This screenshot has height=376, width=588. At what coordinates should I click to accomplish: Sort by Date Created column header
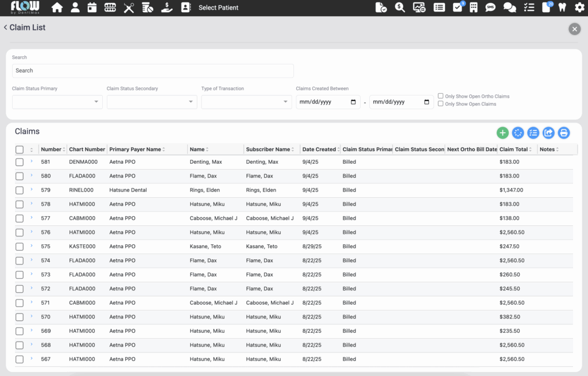pyautogui.click(x=319, y=149)
